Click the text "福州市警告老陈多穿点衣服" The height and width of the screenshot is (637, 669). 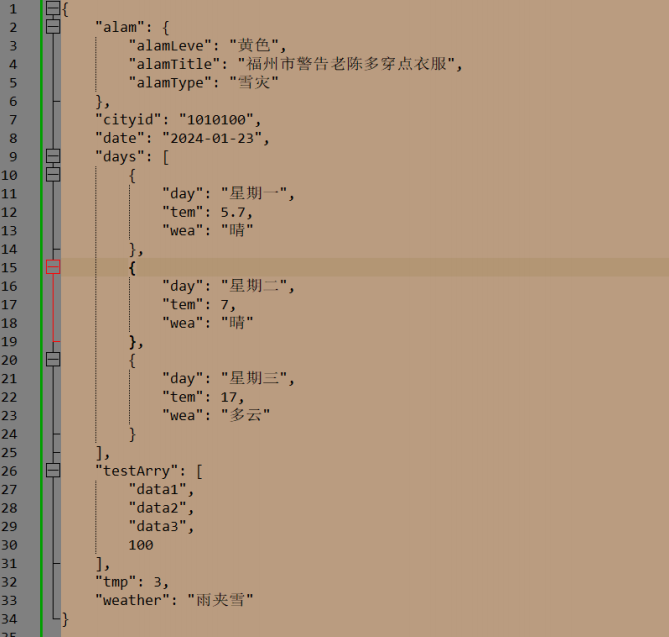[x=346, y=64]
